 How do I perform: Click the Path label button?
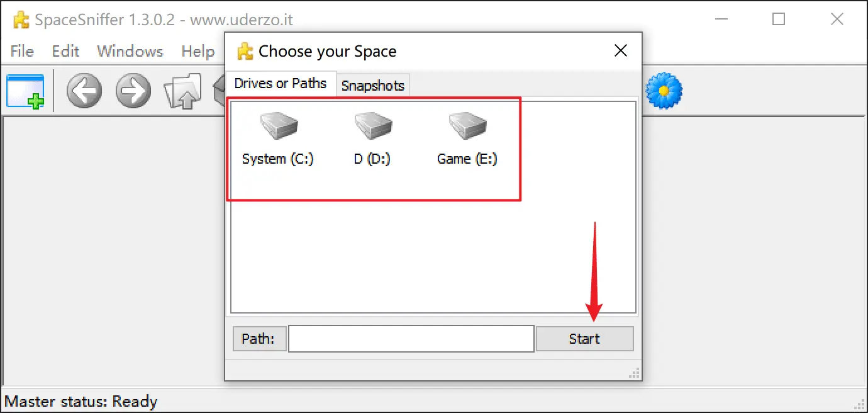coord(259,339)
